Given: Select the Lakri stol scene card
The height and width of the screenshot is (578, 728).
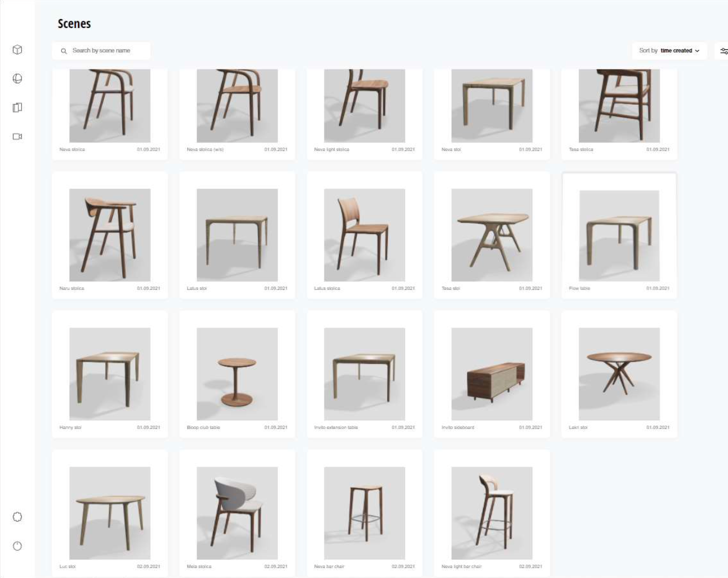Looking at the screenshot, I should click(619, 374).
